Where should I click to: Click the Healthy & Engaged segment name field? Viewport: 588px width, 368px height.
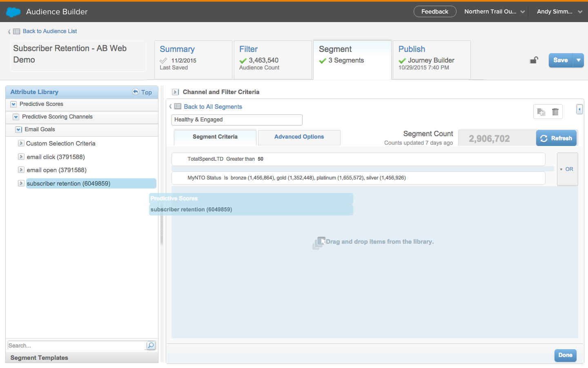[237, 120]
